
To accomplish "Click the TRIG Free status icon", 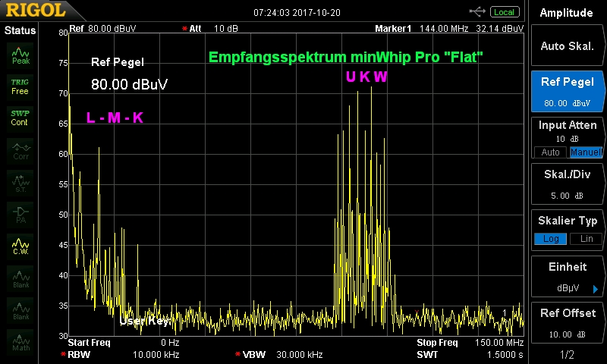I will coord(20,87).
